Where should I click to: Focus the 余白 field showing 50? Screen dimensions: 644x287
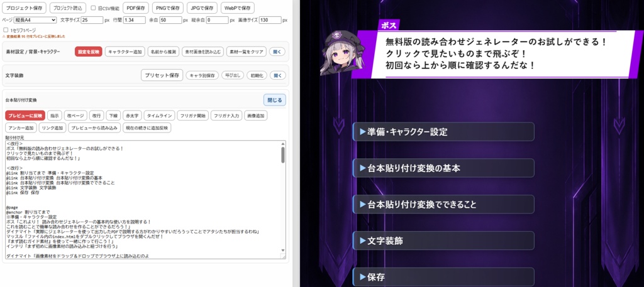click(170, 19)
